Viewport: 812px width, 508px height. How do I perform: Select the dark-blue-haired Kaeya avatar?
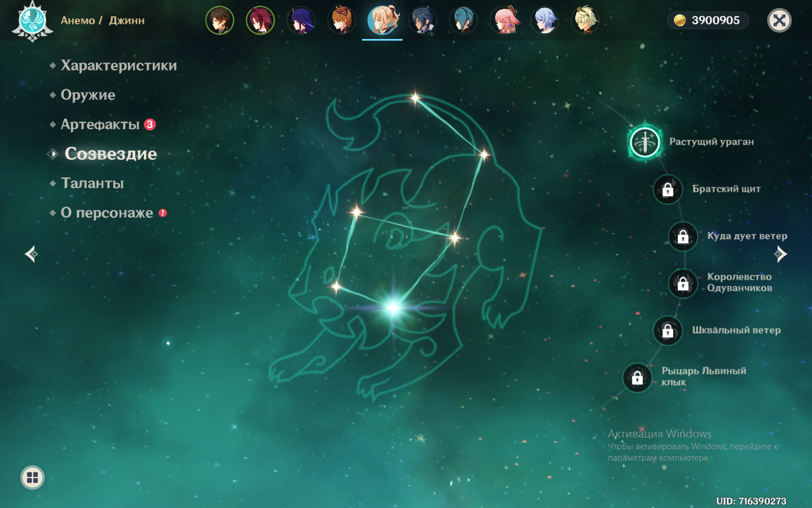423,21
